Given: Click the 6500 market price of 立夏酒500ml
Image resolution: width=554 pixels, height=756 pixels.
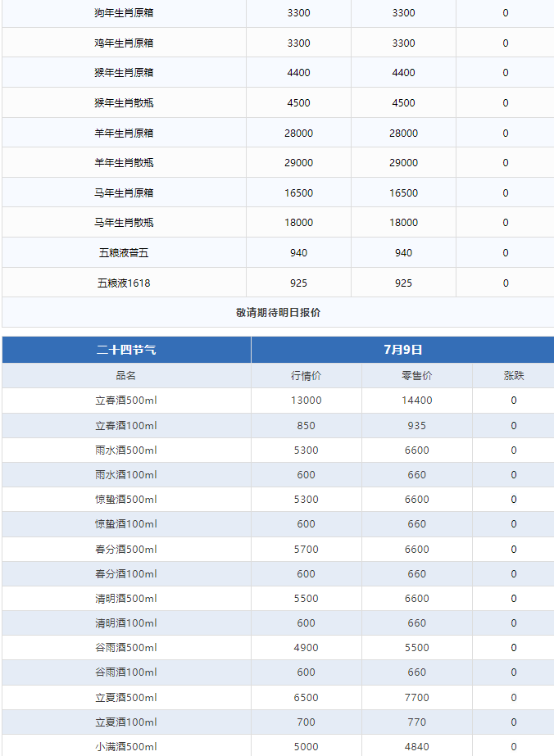Looking at the screenshot, I should 306,697.
